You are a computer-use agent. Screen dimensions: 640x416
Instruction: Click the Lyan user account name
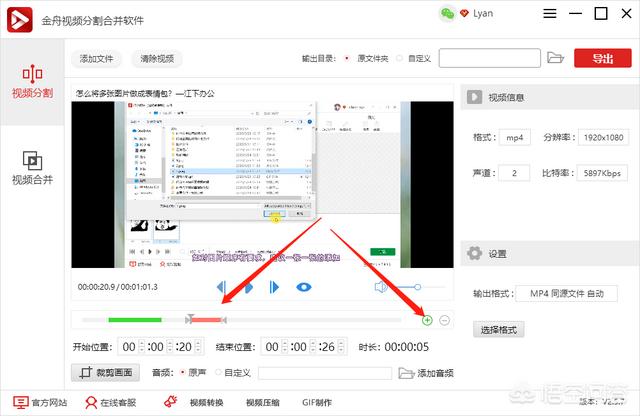(x=483, y=13)
